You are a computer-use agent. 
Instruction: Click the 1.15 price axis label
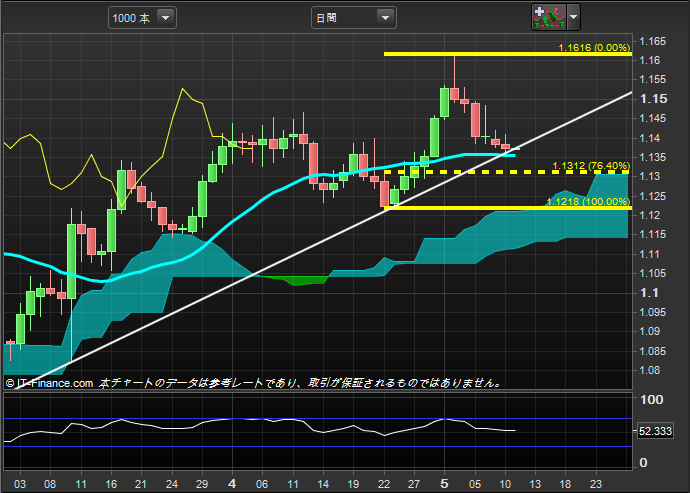click(653, 99)
